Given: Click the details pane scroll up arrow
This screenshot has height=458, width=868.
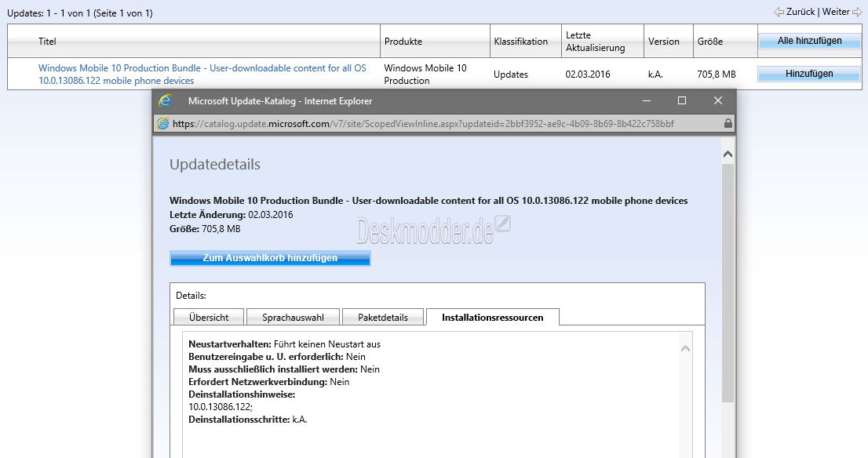Looking at the screenshot, I should pyautogui.click(x=685, y=348).
